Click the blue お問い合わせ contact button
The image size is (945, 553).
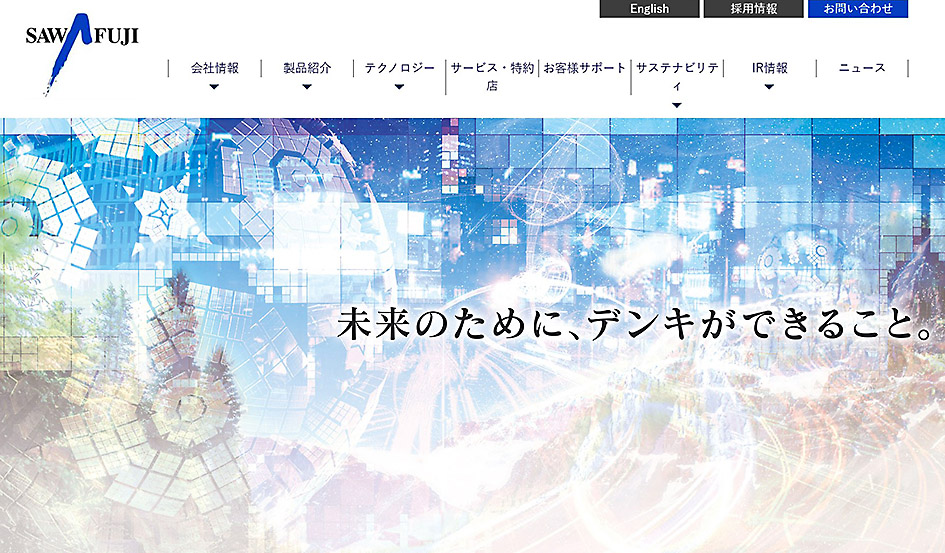pos(857,9)
